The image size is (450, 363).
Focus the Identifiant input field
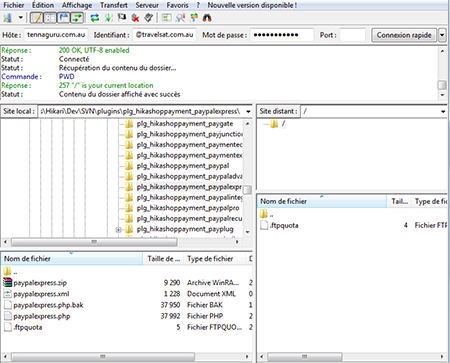[164, 35]
